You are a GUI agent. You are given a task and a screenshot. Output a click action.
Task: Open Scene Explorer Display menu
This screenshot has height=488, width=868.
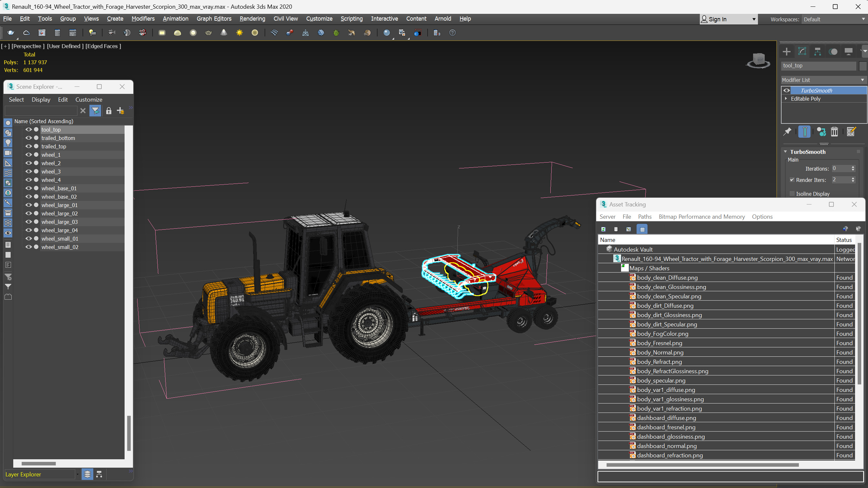point(41,100)
